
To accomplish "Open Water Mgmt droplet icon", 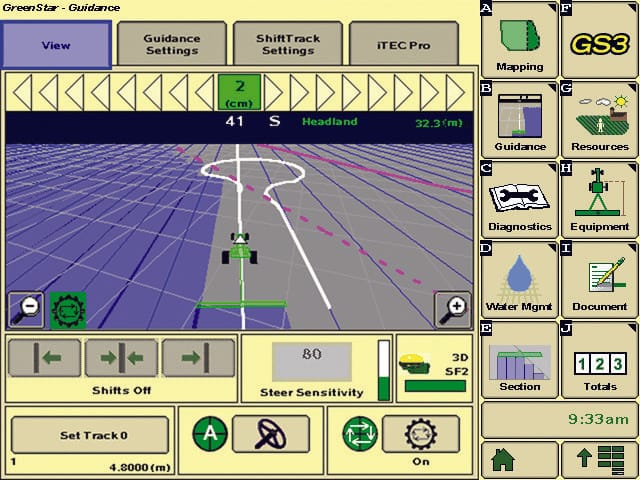I will 519,273.
